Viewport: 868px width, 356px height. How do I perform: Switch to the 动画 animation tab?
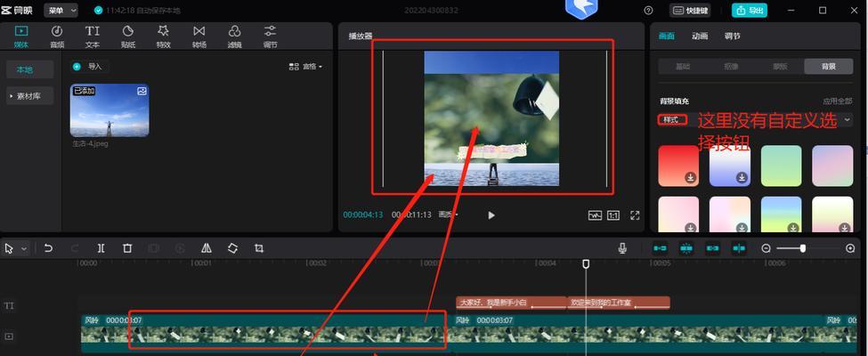(x=700, y=36)
